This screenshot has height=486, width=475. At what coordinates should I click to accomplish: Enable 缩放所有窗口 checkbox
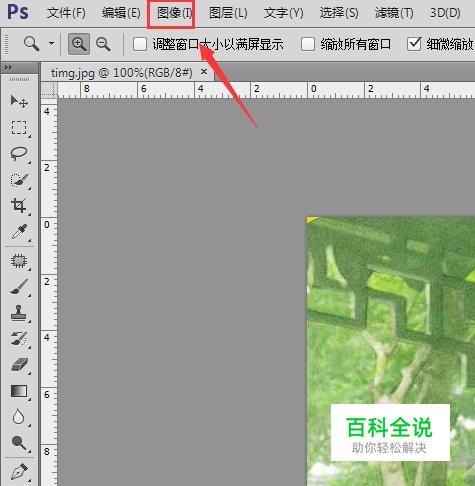click(308, 44)
